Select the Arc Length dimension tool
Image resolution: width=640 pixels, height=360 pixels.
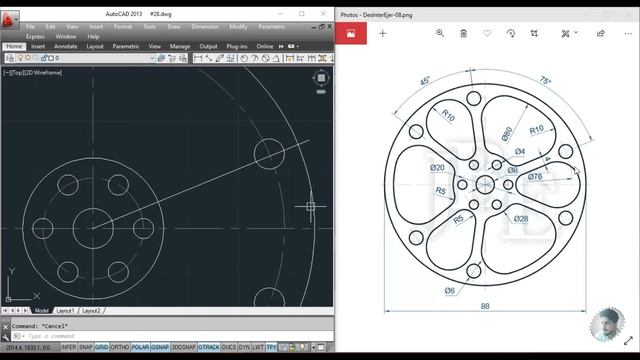pyautogui.click(x=220, y=58)
